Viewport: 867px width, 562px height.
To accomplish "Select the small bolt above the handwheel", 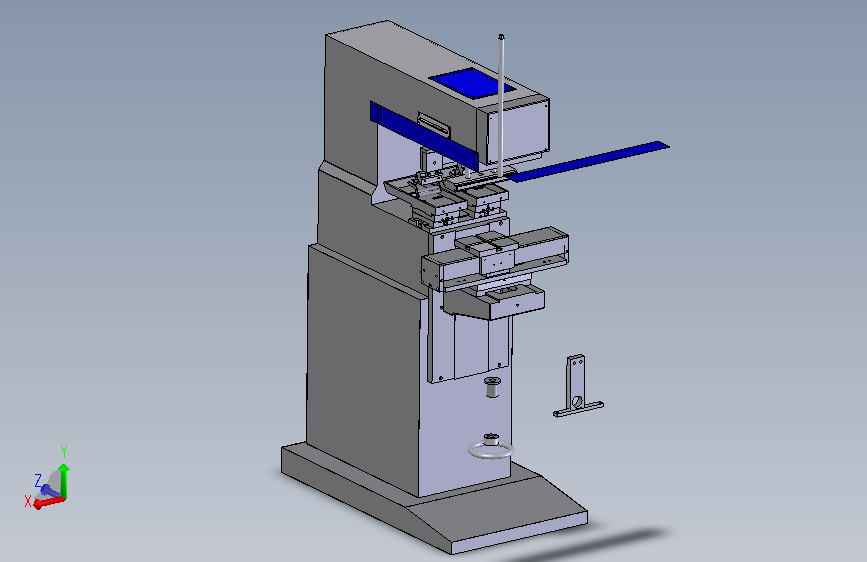I will pyautogui.click(x=492, y=387).
